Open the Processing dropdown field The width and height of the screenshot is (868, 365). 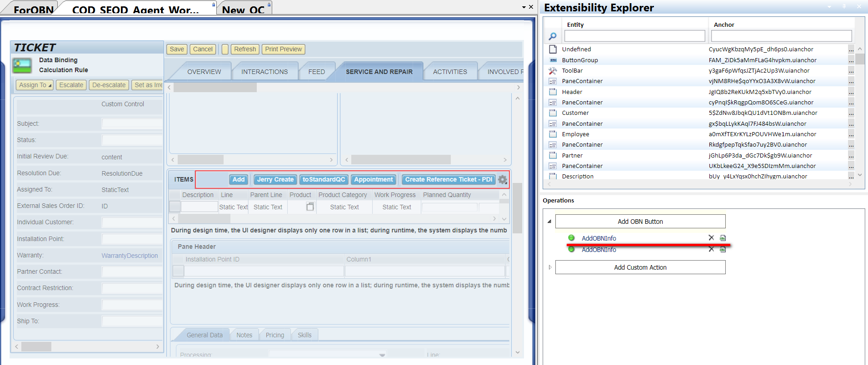pyautogui.click(x=328, y=355)
